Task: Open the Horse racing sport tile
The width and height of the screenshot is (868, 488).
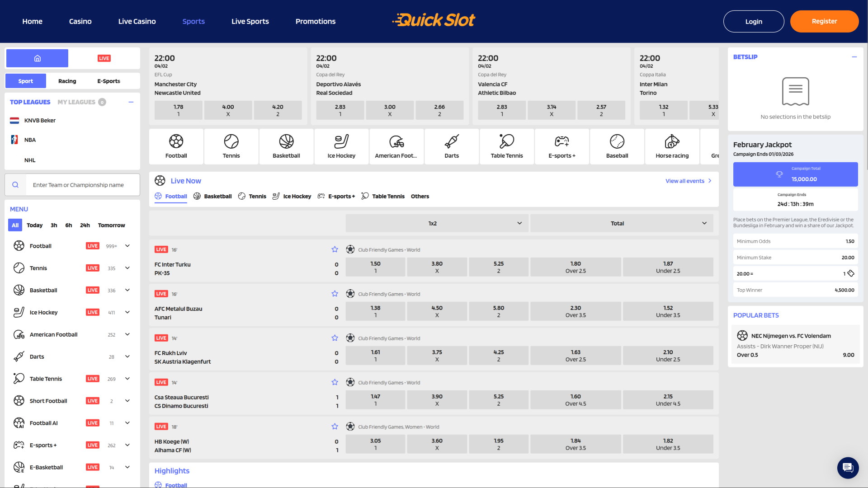Action: point(672,146)
